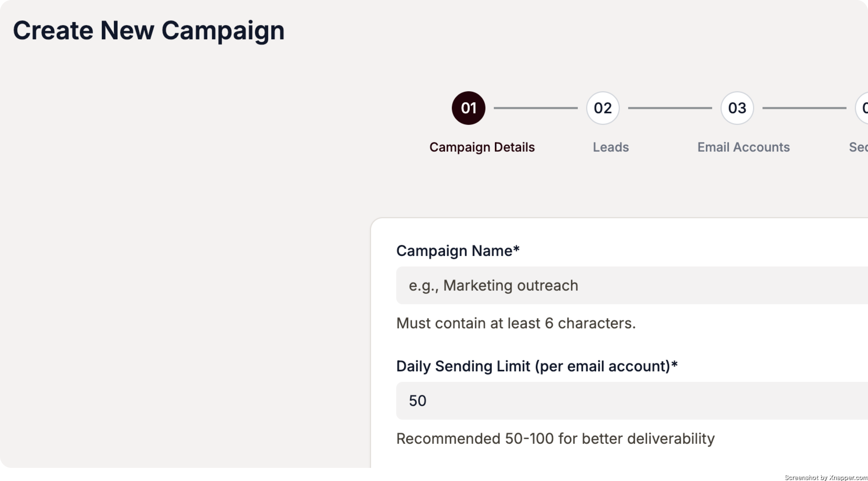Click the partially visible fourth step circle
Image resolution: width=868 pixels, height=481 pixels.
863,108
